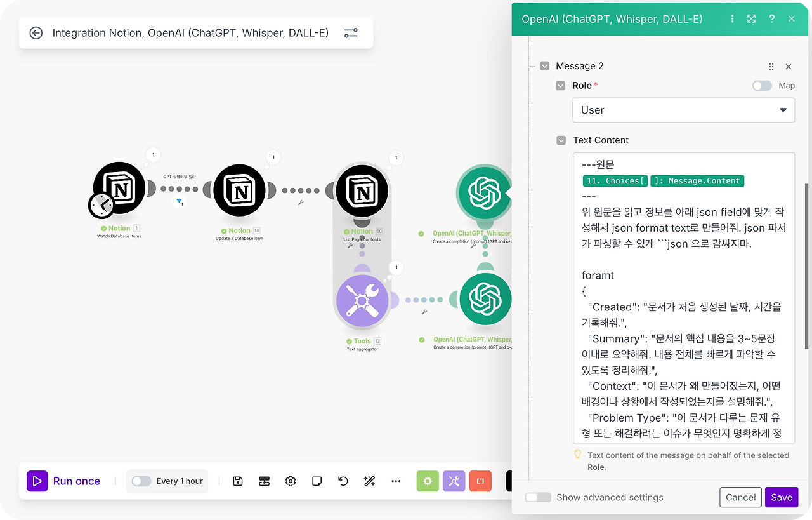This screenshot has width=812, height=520.
Task: Click the Text aggregator label
Action: click(x=362, y=349)
